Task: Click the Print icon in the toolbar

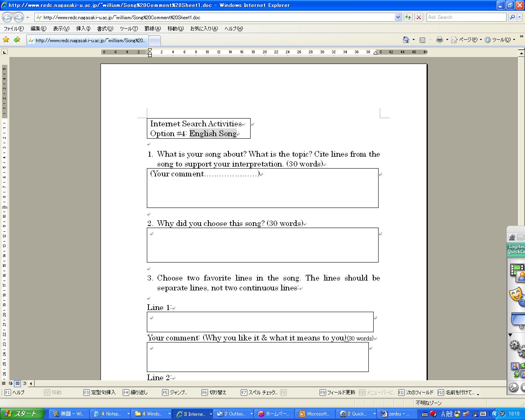Action: 440,40
